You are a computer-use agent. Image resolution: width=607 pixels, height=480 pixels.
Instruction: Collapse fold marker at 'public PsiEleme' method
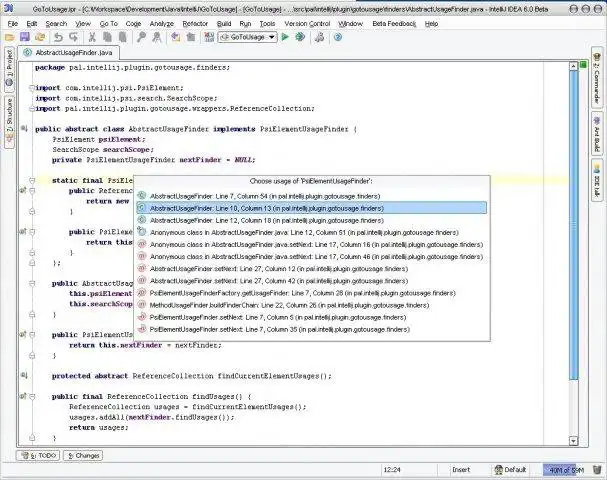coord(32,232)
